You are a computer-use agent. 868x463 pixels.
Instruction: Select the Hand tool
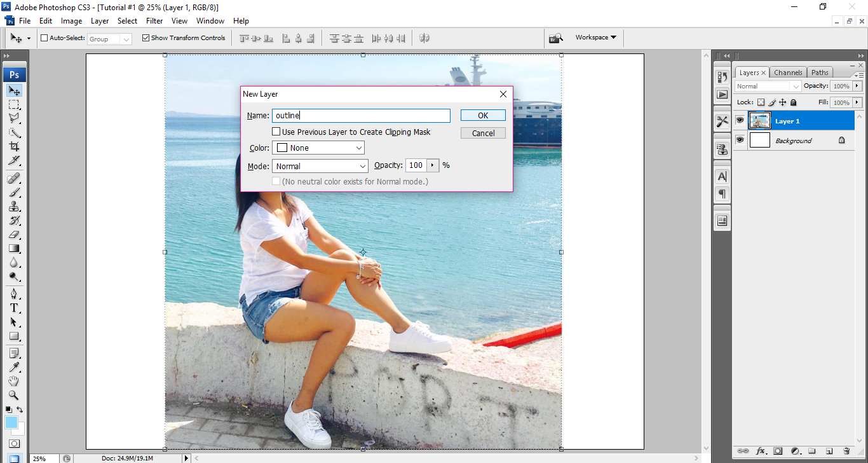(x=14, y=381)
